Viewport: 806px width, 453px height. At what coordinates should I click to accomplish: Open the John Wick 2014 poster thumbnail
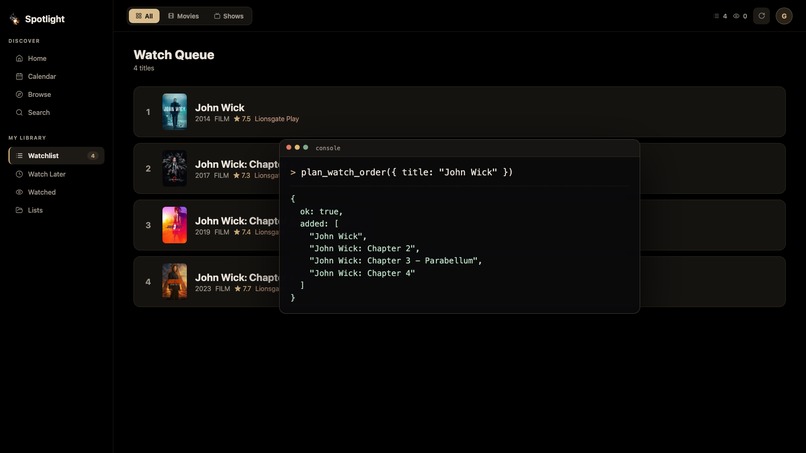175,112
